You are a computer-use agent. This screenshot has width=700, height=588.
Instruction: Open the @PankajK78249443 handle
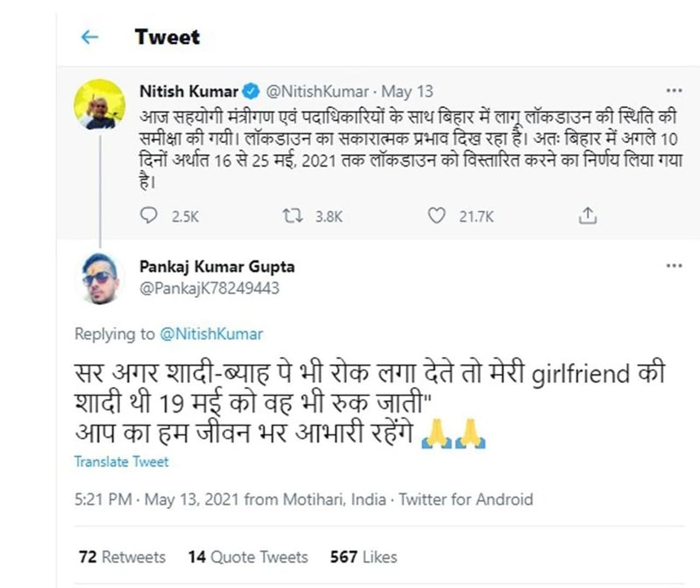click(x=209, y=288)
